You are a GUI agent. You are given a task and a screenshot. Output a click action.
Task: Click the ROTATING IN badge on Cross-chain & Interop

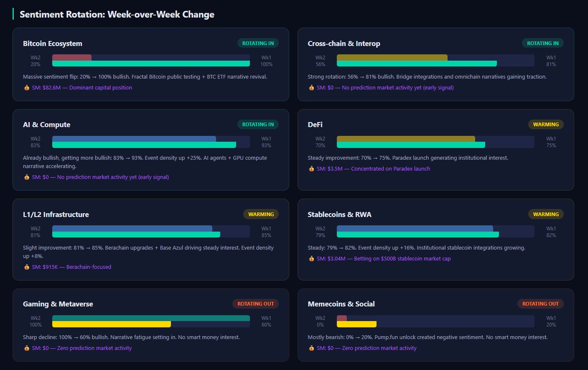pos(542,43)
